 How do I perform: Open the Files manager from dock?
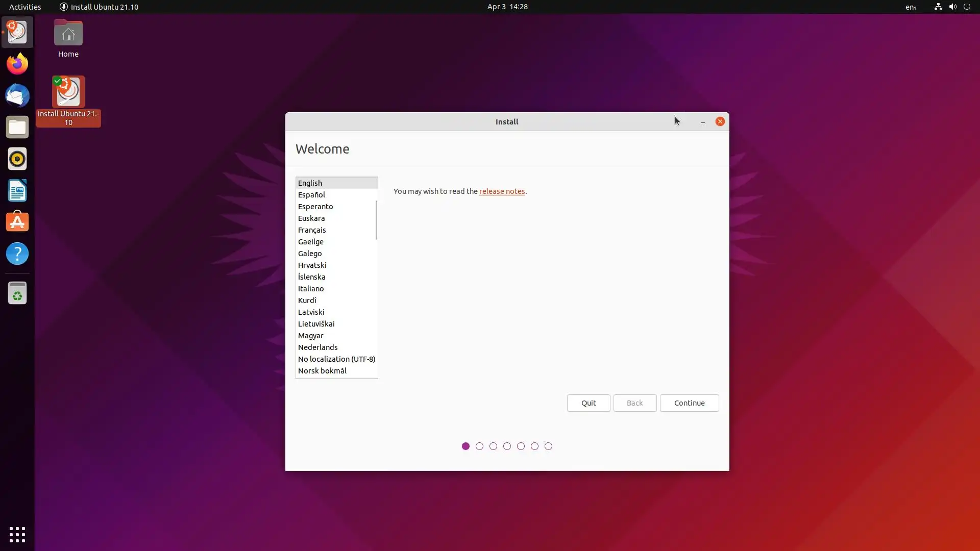pos(17,128)
